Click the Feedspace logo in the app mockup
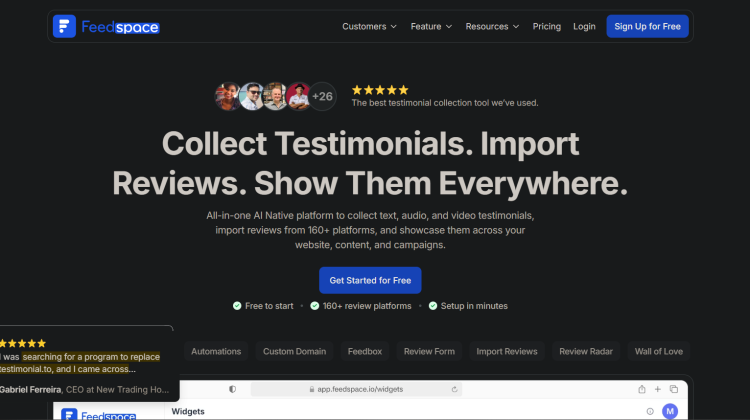Screen dimensions: 750x420 99,415
